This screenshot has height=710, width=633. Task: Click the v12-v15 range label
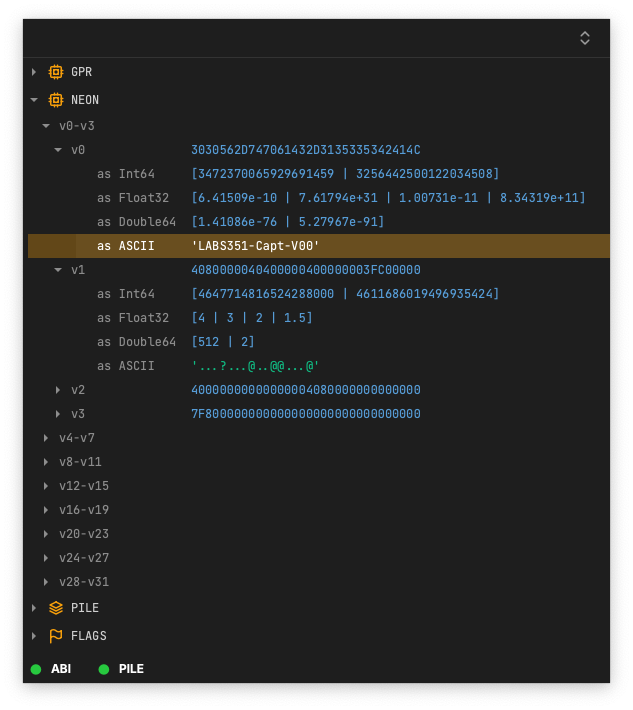click(84, 486)
